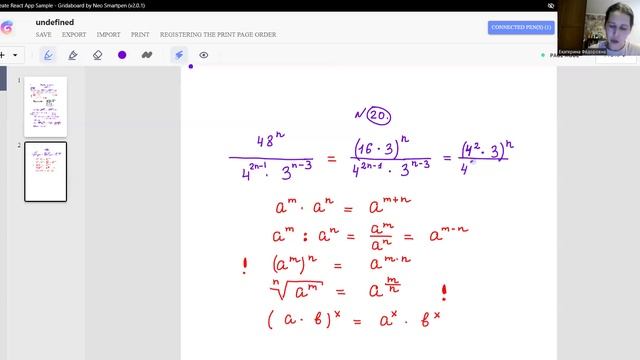Select the eraser tool

point(98,55)
